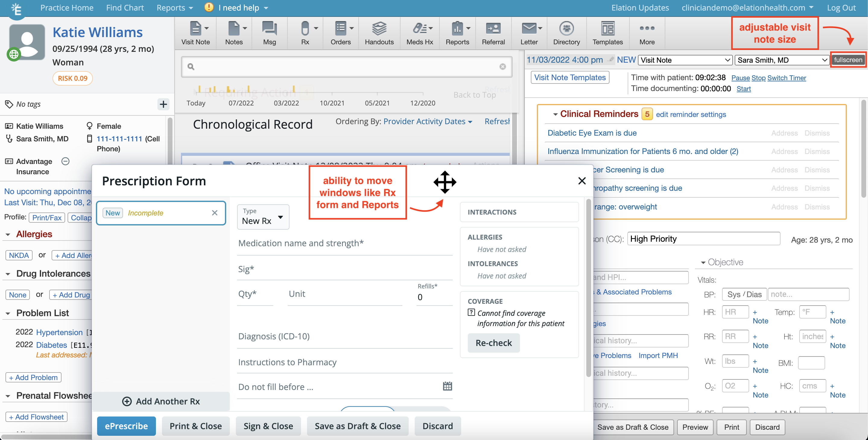
Task: Open Find Chart in top navigation
Action: coord(125,8)
